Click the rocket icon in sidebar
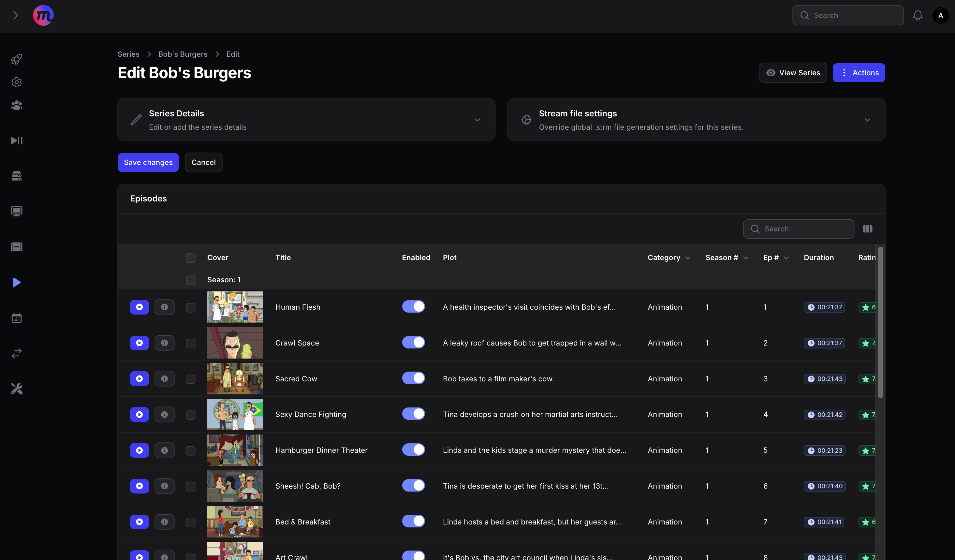This screenshot has width=955, height=560. [x=16, y=59]
